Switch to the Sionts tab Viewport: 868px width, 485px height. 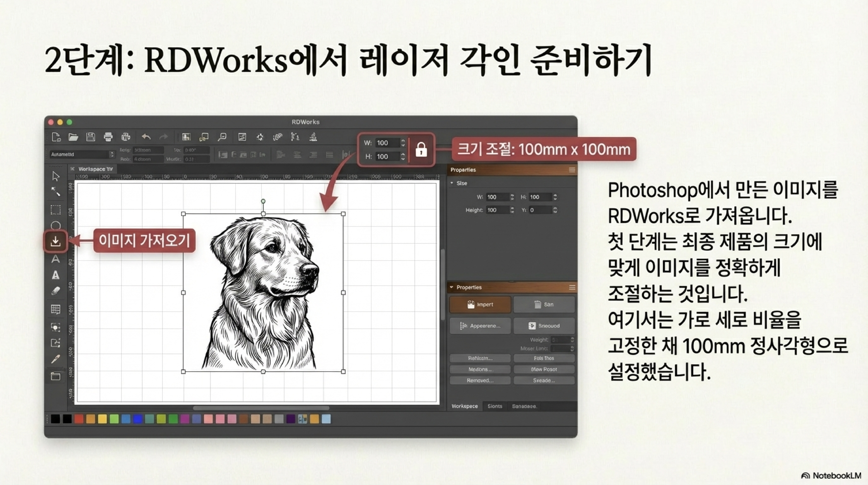(x=495, y=406)
